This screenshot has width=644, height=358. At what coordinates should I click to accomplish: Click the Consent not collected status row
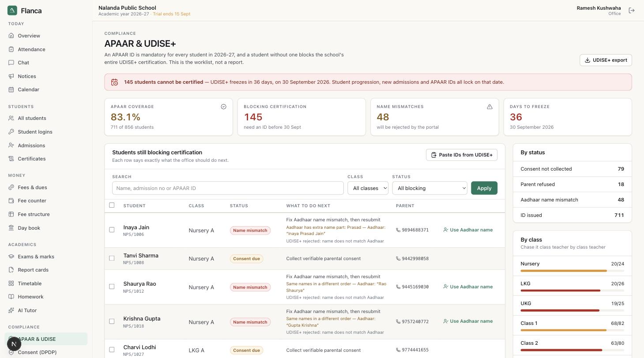[x=572, y=169]
